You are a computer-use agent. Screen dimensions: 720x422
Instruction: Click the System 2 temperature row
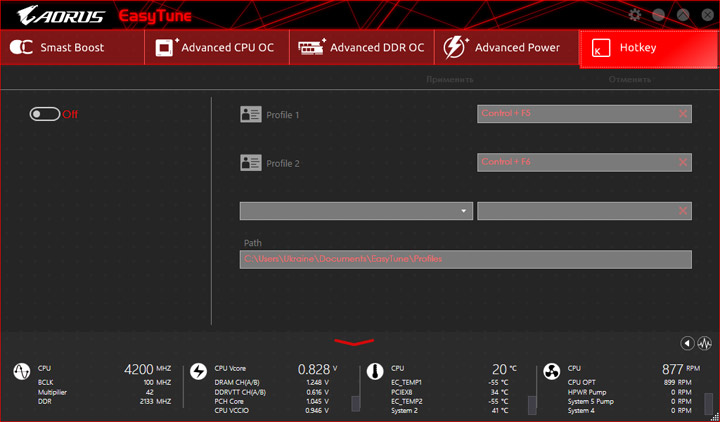coord(450,411)
